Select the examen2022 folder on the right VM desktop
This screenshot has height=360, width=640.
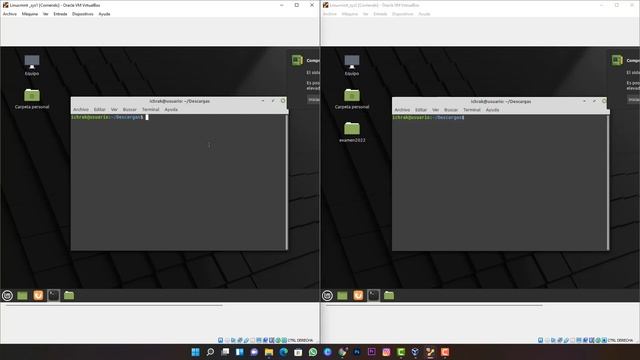point(352,132)
